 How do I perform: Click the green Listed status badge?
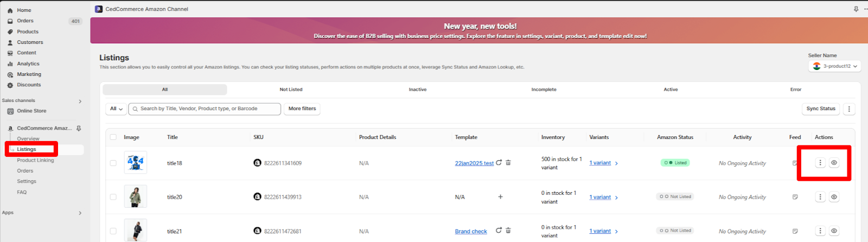click(x=675, y=163)
